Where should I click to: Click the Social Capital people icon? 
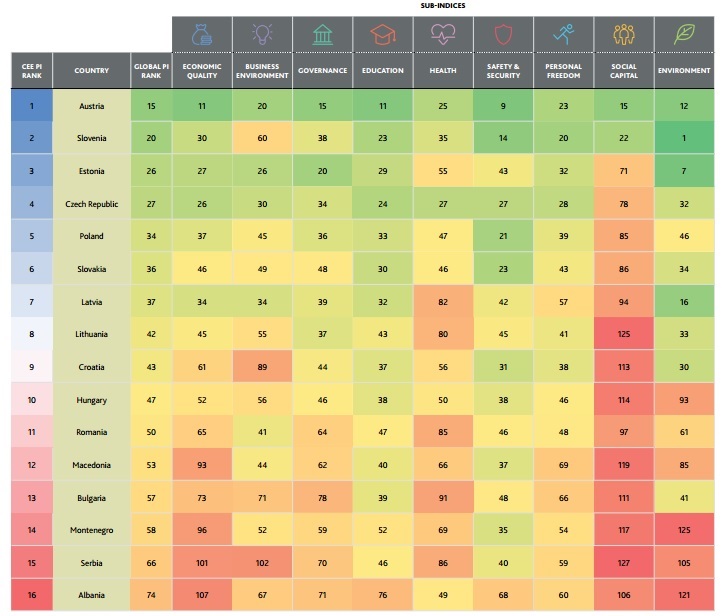coord(624,34)
